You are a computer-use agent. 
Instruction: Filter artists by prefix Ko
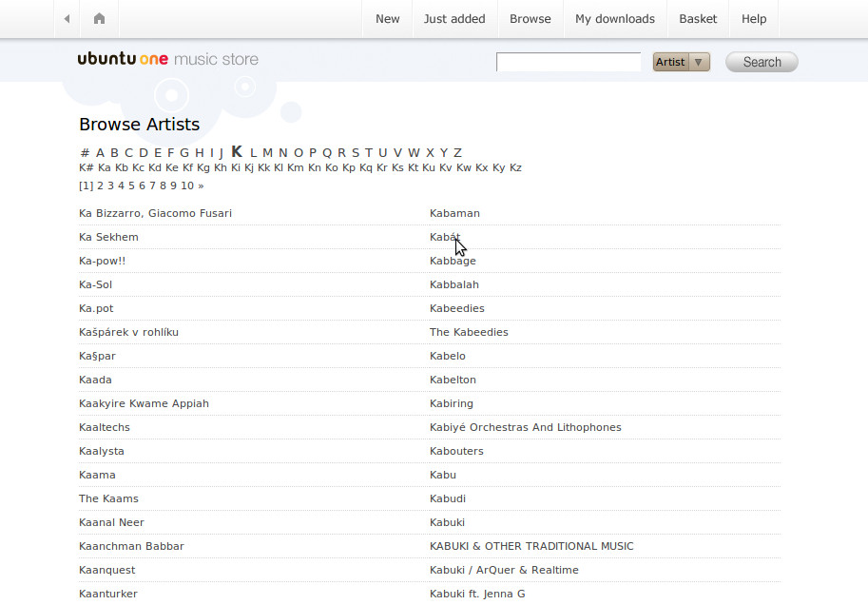tap(332, 167)
